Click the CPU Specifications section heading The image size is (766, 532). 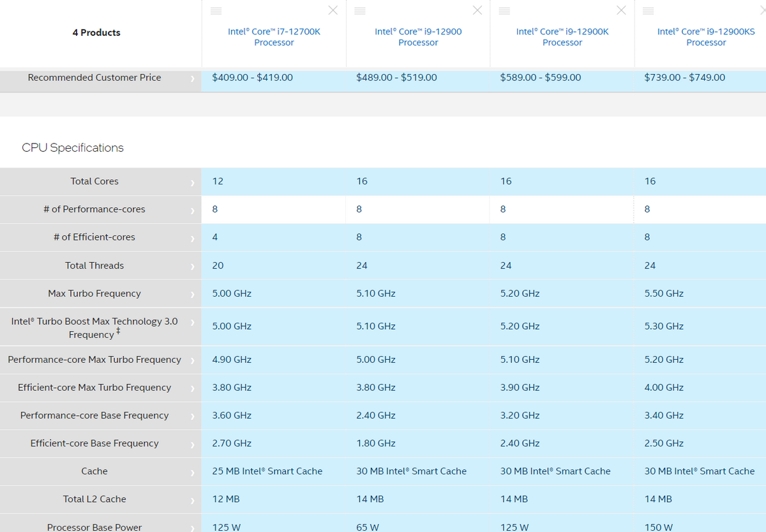point(73,147)
